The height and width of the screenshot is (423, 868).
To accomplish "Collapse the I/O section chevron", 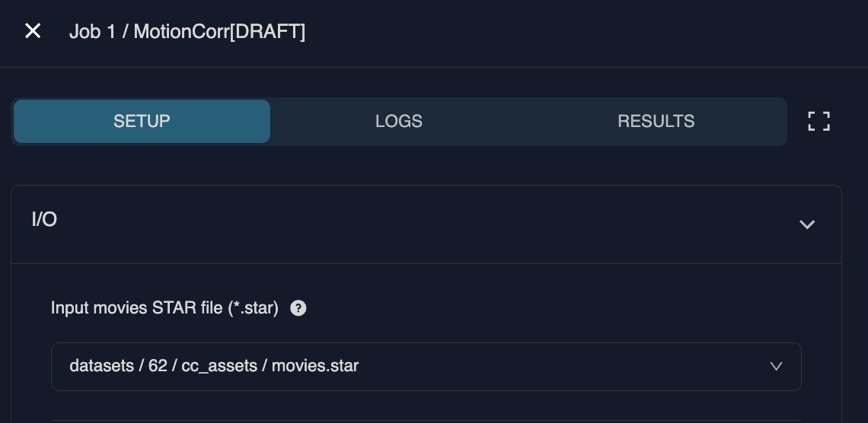I will (x=807, y=224).
